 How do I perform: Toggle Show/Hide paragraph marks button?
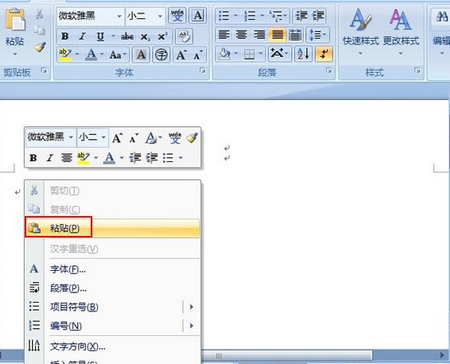pos(323,54)
